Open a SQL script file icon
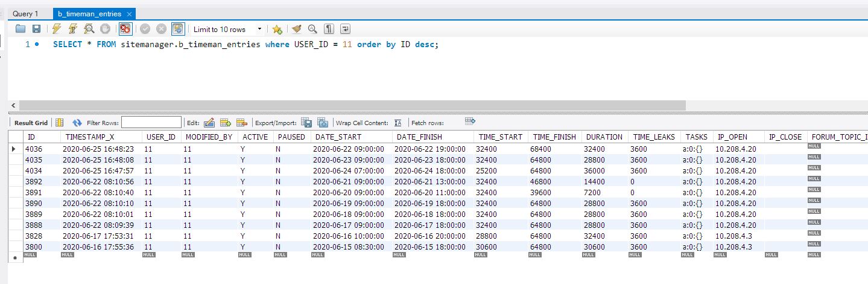The image size is (868, 284). [x=21, y=29]
